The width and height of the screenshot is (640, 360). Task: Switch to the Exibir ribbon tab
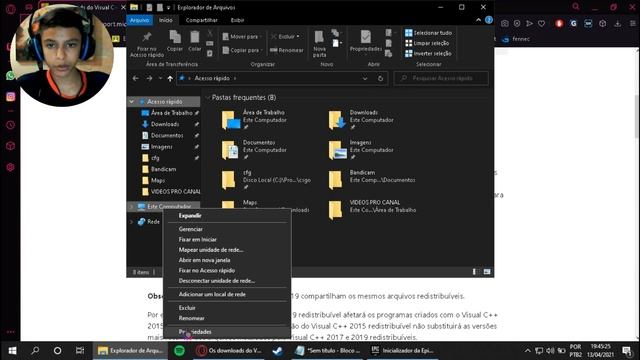238,20
